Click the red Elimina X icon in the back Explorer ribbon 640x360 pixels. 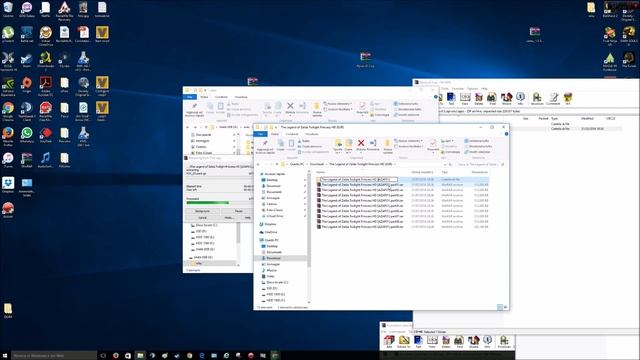pos(290,106)
